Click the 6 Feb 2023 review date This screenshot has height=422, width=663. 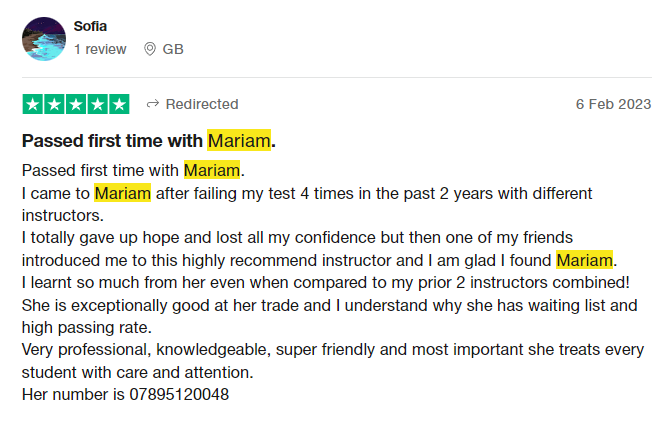click(x=614, y=104)
